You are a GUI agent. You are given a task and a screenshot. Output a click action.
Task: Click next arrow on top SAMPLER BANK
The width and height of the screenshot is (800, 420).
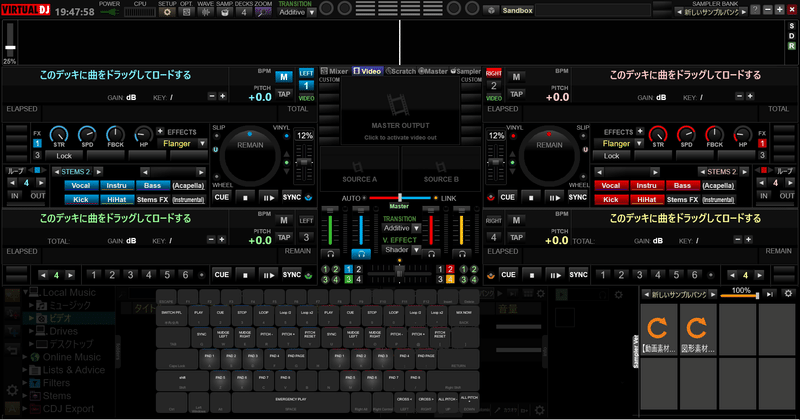point(744,12)
